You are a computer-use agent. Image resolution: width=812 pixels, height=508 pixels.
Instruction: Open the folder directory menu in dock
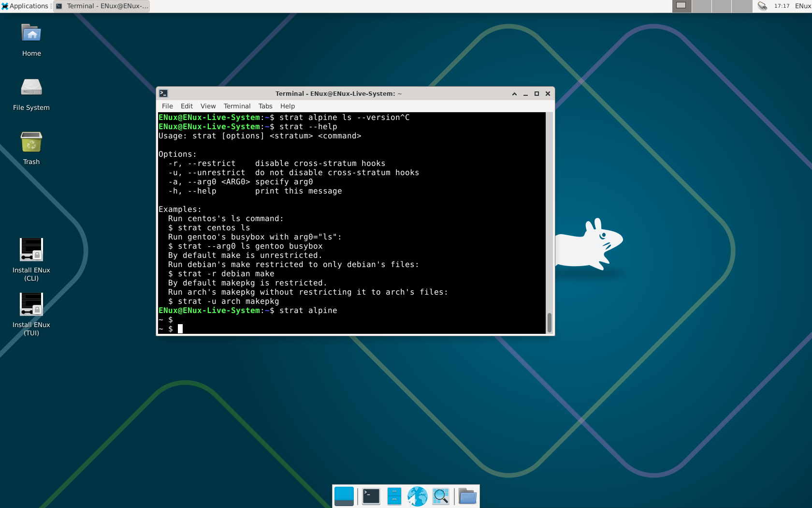pyautogui.click(x=467, y=496)
